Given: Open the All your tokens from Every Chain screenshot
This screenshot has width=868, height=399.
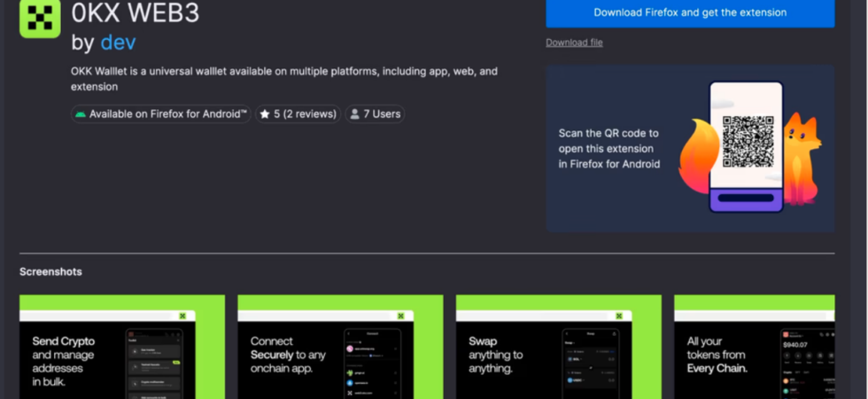Looking at the screenshot, I should [755, 347].
